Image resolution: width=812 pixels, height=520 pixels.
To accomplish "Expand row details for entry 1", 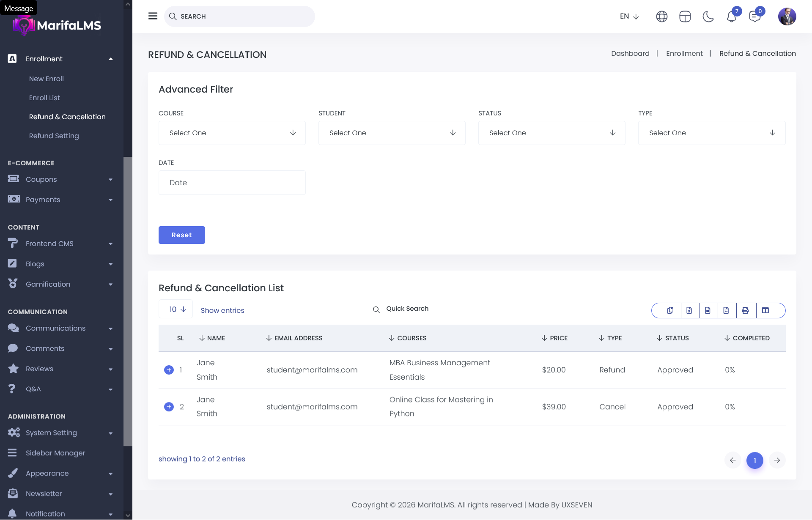I will pos(169,370).
